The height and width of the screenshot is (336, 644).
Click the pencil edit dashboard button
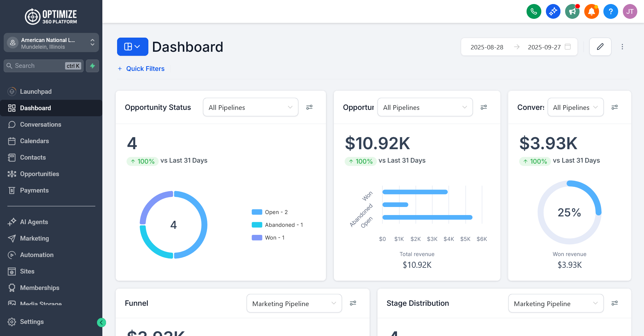600,47
